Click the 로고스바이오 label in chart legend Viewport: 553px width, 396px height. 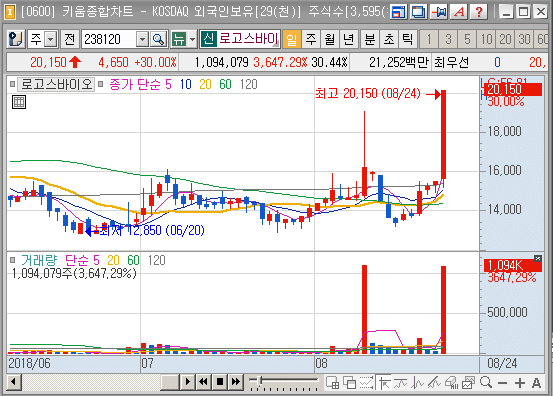(56, 84)
